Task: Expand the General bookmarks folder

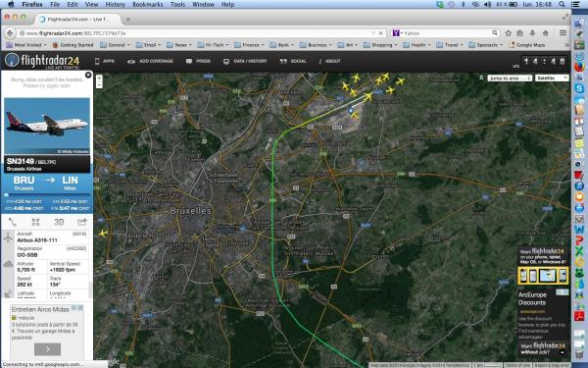Action: tap(115, 45)
